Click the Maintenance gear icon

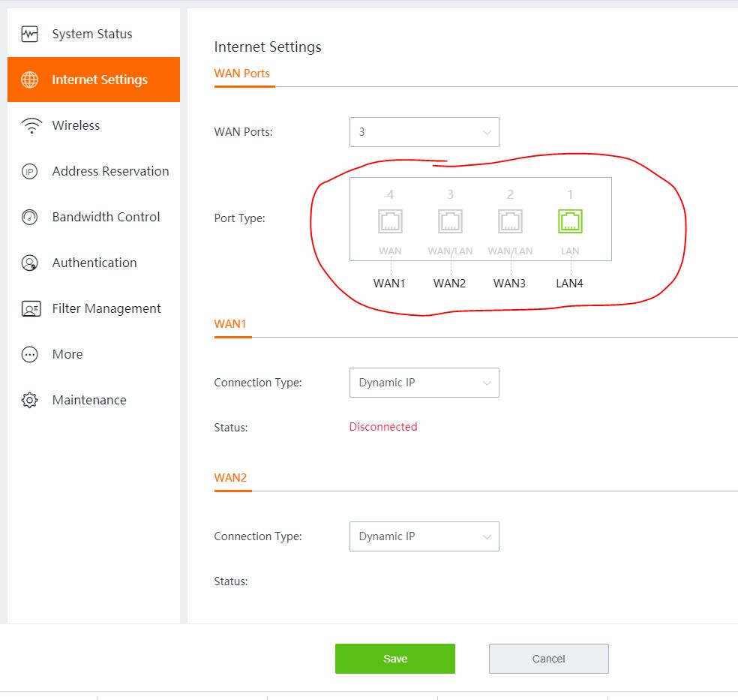point(30,401)
